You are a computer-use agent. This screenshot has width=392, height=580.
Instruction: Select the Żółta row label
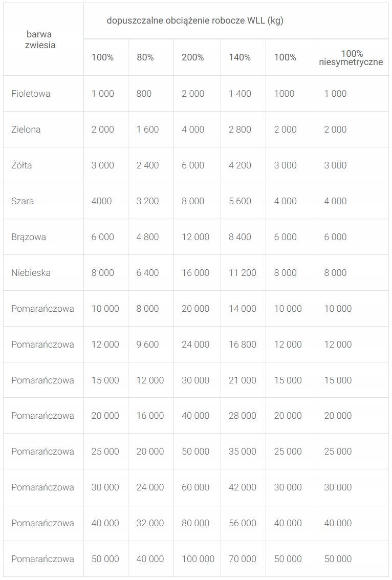(21, 165)
